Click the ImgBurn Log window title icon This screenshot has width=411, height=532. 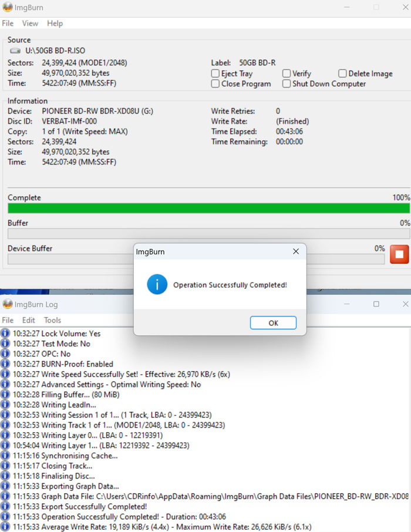7,304
